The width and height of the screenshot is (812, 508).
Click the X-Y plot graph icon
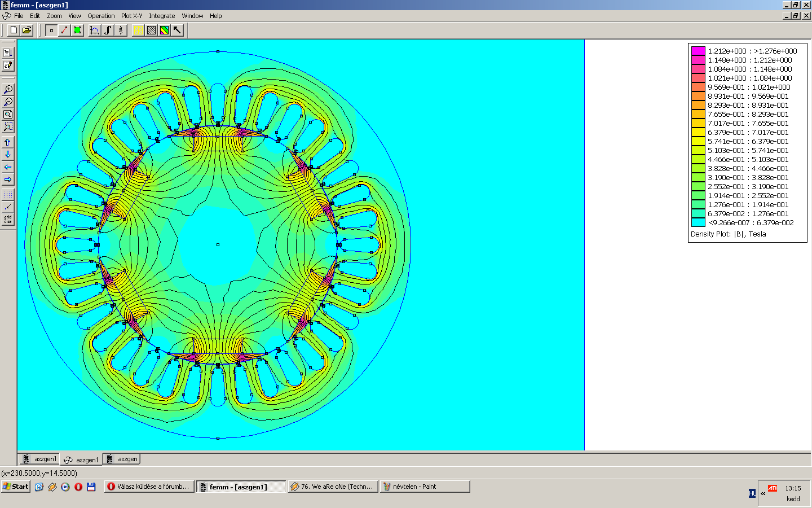coord(95,30)
